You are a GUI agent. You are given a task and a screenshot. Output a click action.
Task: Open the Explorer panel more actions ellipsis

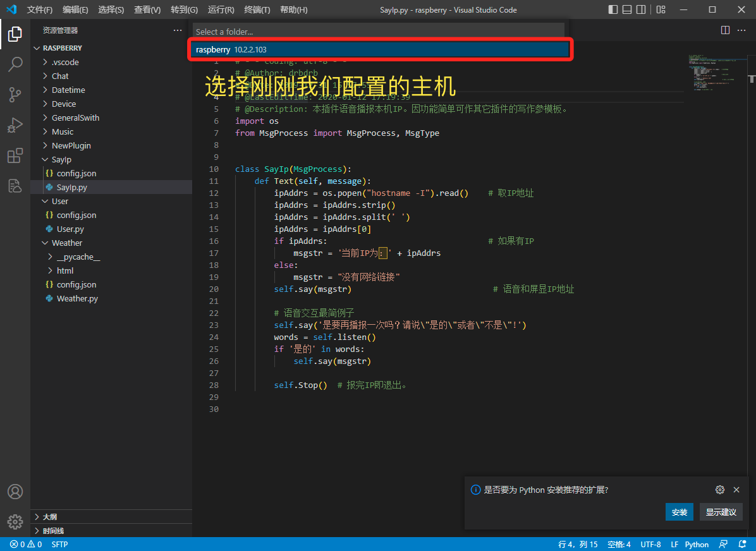point(178,30)
